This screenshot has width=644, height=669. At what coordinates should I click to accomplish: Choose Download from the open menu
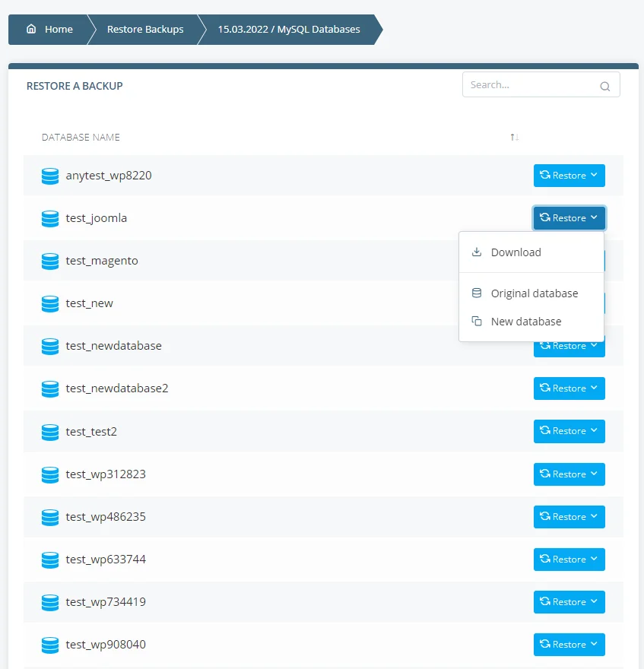[516, 252]
